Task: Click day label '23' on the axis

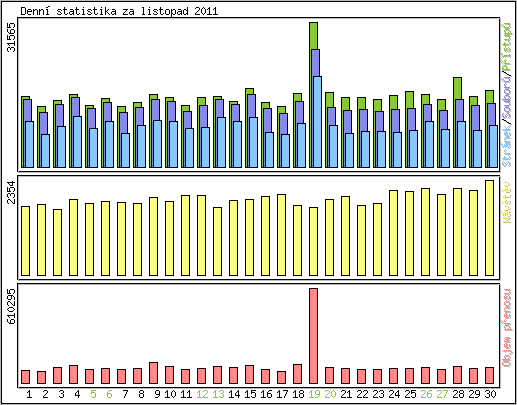Action: pyautogui.click(x=378, y=394)
